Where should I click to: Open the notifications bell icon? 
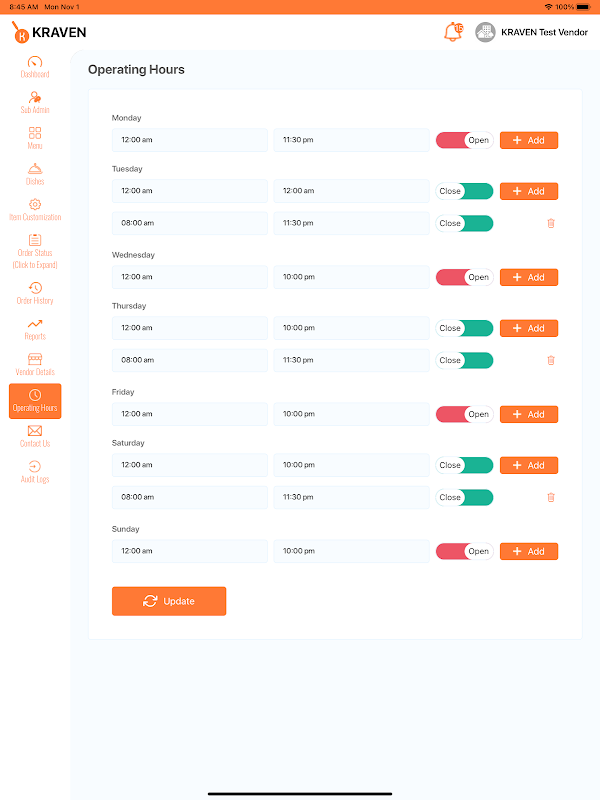pyautogui.click(x=453, y=32)
